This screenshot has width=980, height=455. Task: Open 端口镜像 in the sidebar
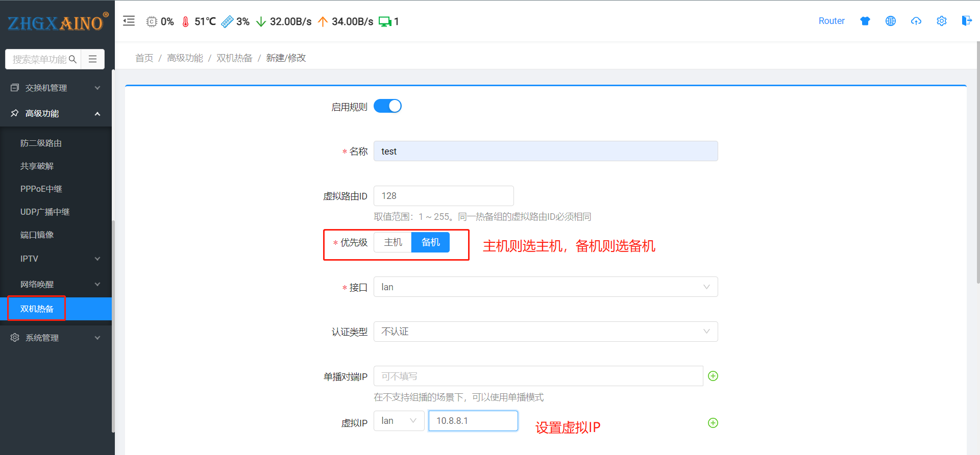37,235
